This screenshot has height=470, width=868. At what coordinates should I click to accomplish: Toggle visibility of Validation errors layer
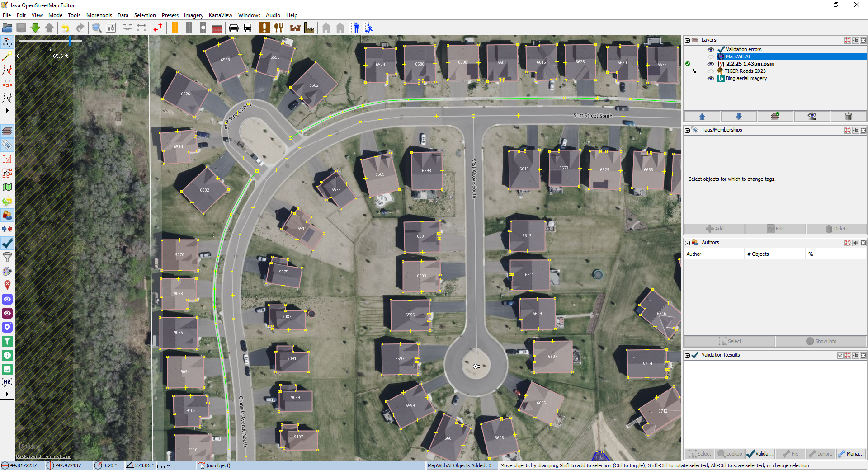(711, 50)
